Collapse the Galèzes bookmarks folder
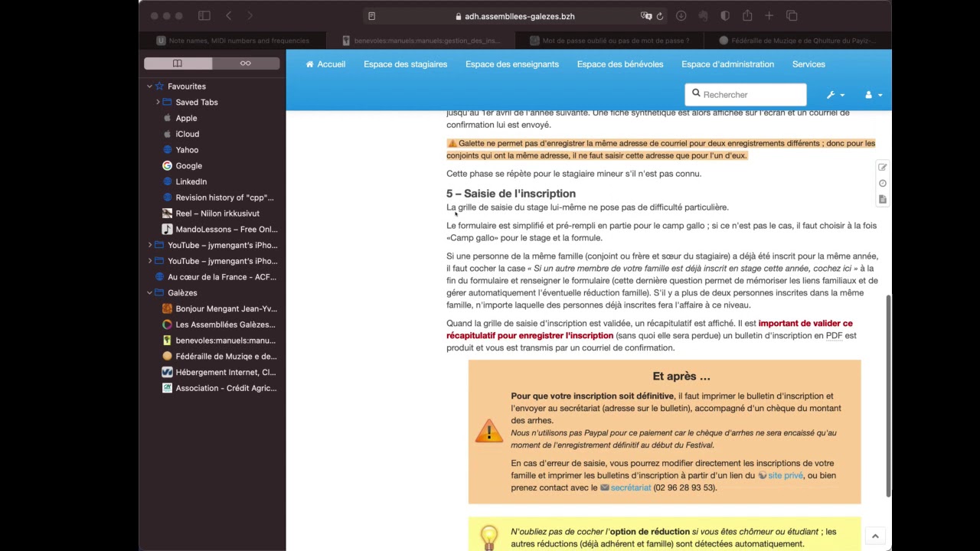The width and height of the screenshot is (980, 551). 149,293
